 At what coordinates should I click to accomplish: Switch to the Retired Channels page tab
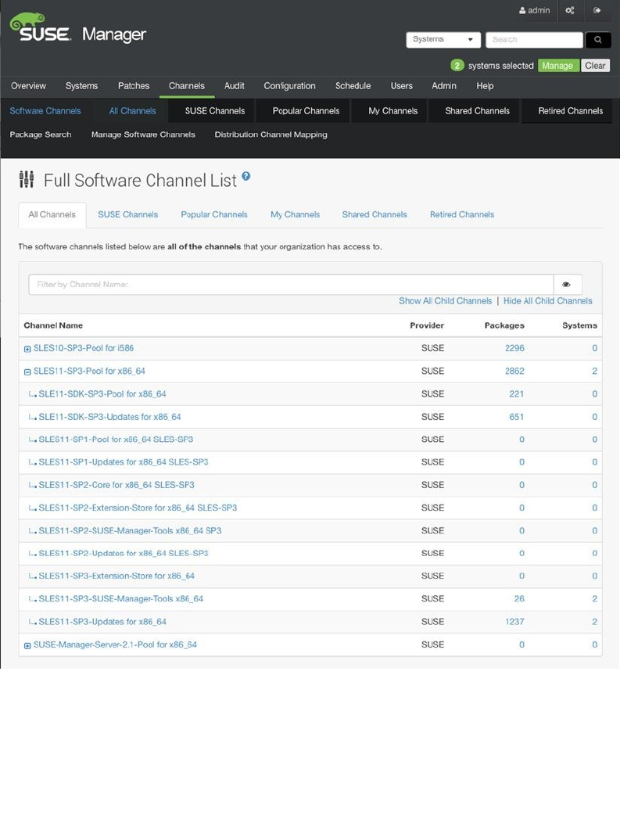click(462, 214)
